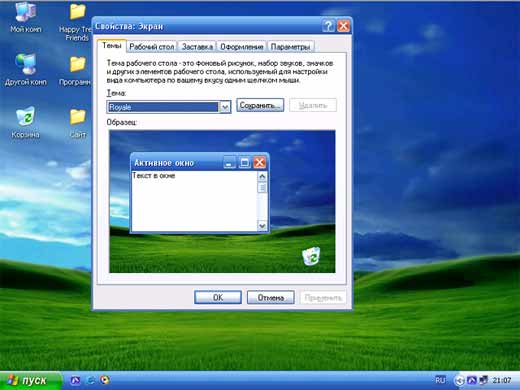This screenshot has height=390, width=520.
Task: Expand hidden tray icons arrow
Action: [459, 380]
